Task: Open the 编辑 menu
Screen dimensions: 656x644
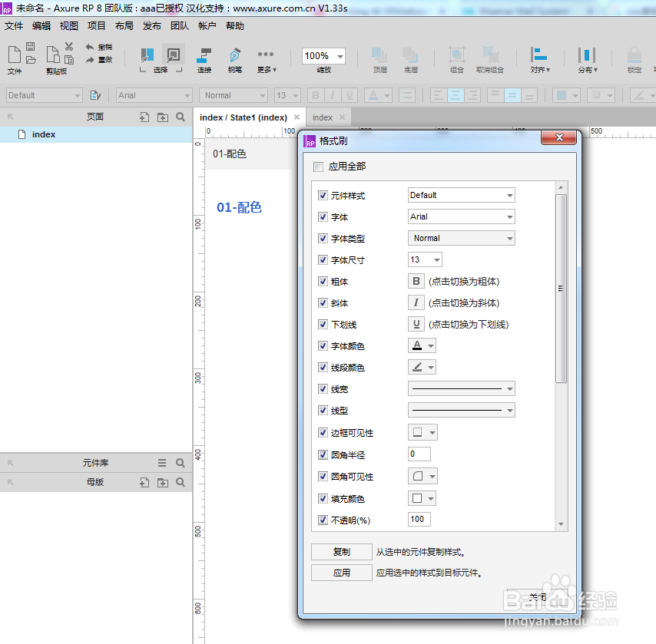Action: [41, 26]
